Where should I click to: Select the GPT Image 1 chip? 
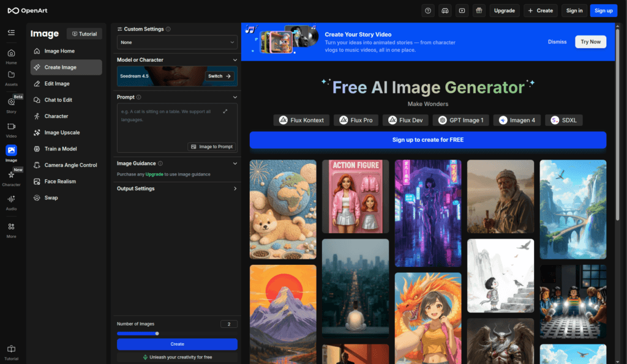click(x=460, y=121)
